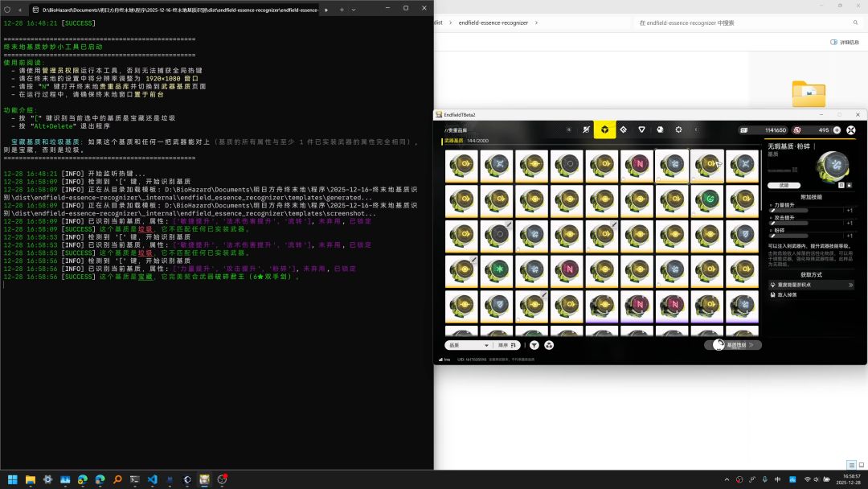Switch to the endfield-essence-recognizer terminal tab
This screenshot has height=489, width=868.
coord(177,9)
